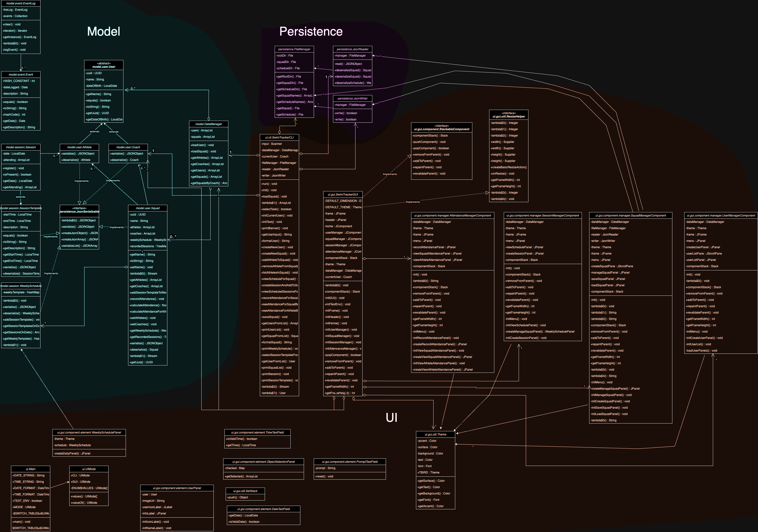Click the ResizeHelper interface header
Screen dimensions: 758x532
click(508, 115)
